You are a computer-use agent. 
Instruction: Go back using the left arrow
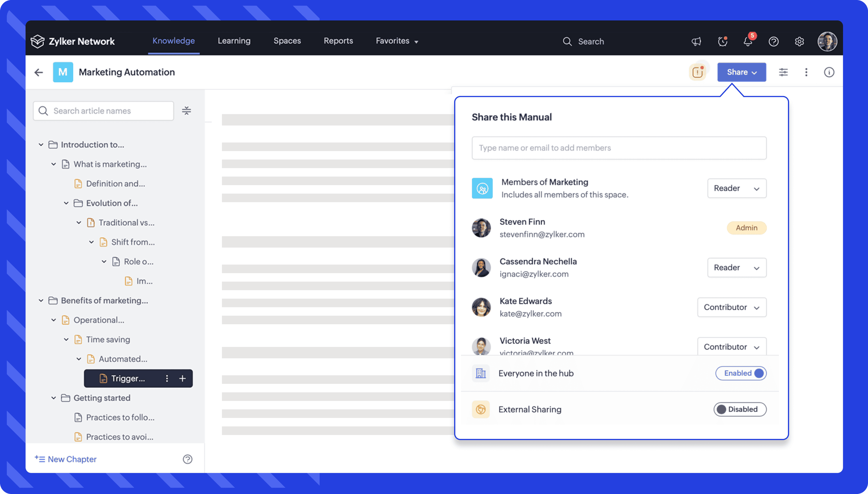(x=39, y=72)
